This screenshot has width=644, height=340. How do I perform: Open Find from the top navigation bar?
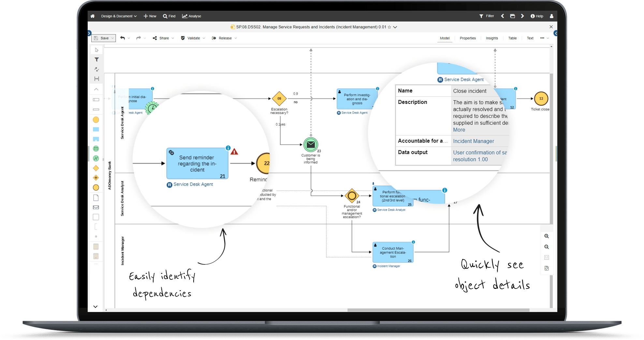pyautogui.click(x=169, y=16)
